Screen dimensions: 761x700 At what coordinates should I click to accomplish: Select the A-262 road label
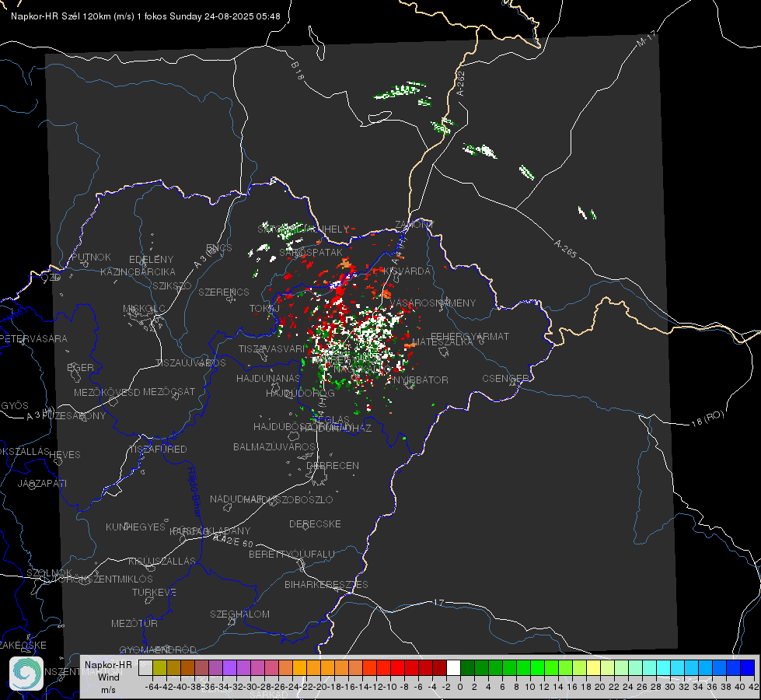(461, 83)
